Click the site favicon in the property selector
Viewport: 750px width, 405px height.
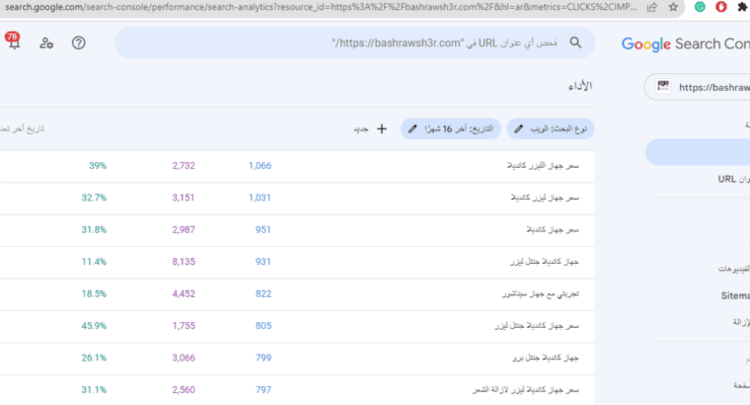[x=663, y=86]
